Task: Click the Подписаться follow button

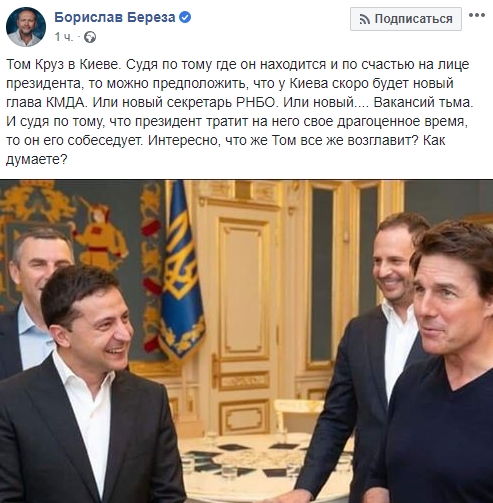Action: click(406, 19)
